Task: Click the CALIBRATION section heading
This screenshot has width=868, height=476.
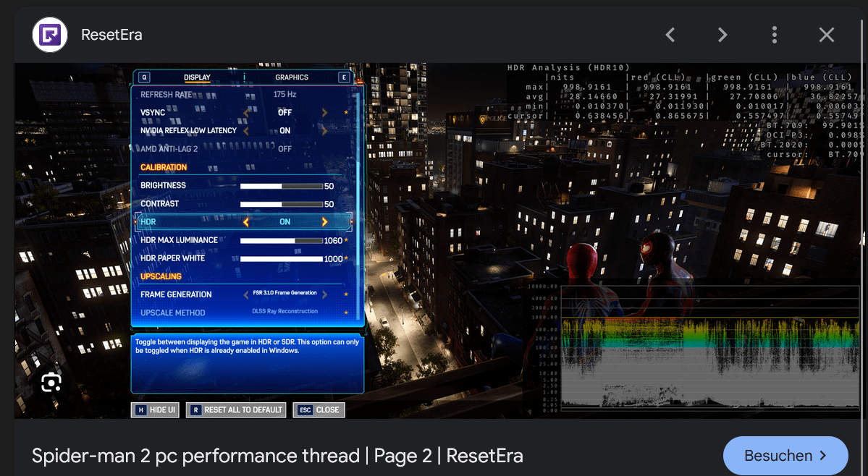Action: pos(164,168)
